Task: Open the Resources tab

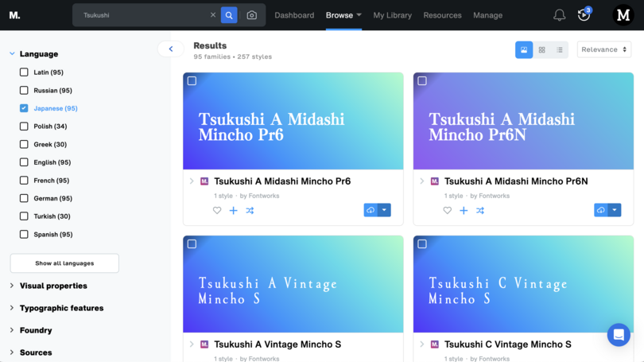Action: [x=442, y=15]
